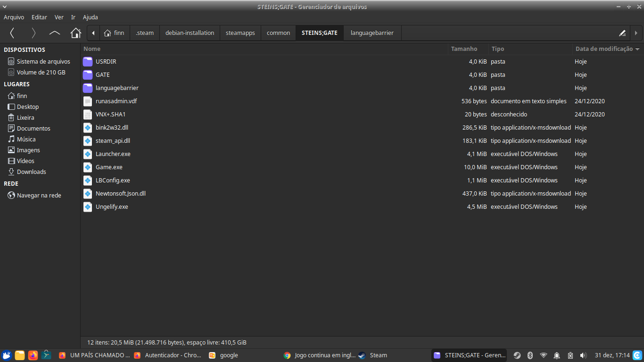Open the notifications bell tray icon
The height and width of the screenshot is (362, 644).
click(x=557, y=355)
